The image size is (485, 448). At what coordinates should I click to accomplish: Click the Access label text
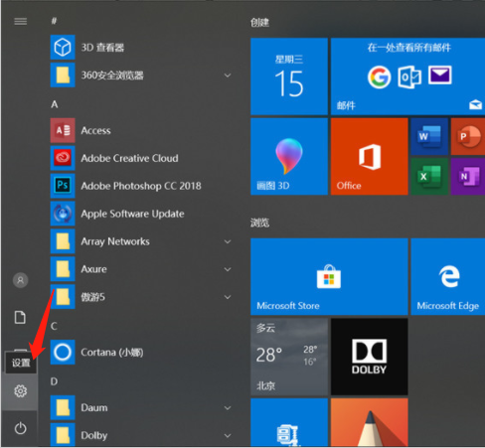(x=95, y=131)
